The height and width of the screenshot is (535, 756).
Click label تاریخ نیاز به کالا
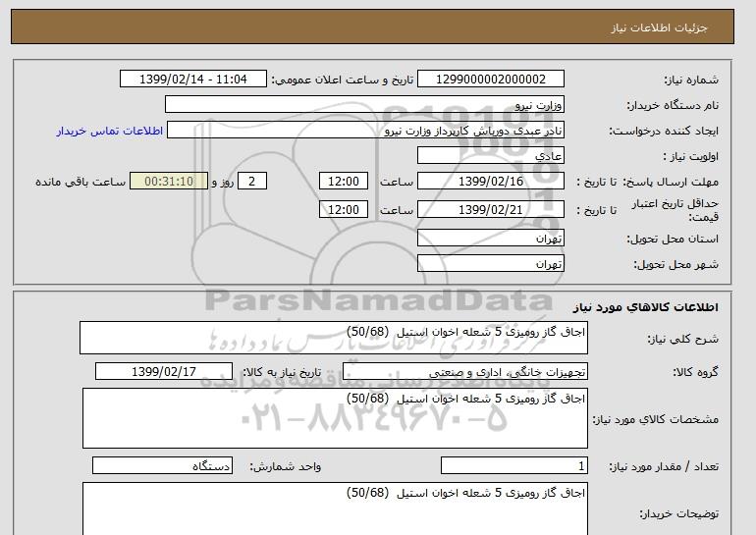point(282,372)
